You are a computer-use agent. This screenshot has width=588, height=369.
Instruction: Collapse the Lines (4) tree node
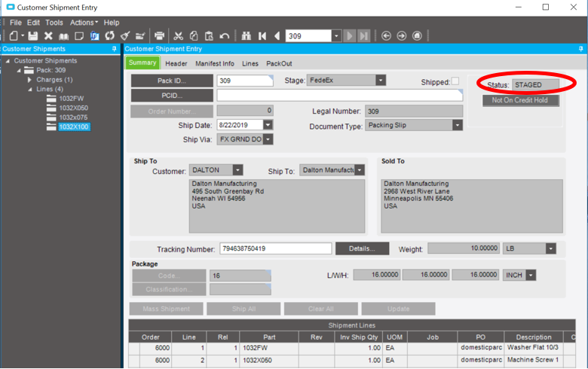[x=30, y=89]
